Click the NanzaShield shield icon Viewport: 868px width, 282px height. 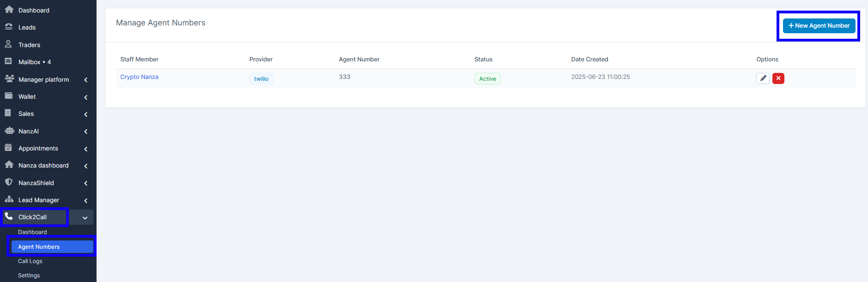tap(9, 182)
